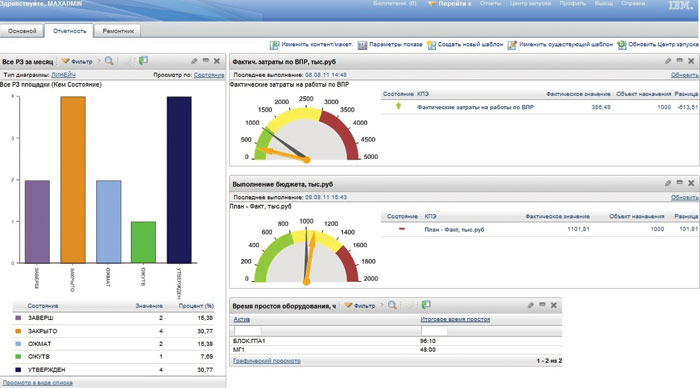Switch to the Ремонтник tab
The width and height of the screenshot is (700, 388).
pos(118,31)
